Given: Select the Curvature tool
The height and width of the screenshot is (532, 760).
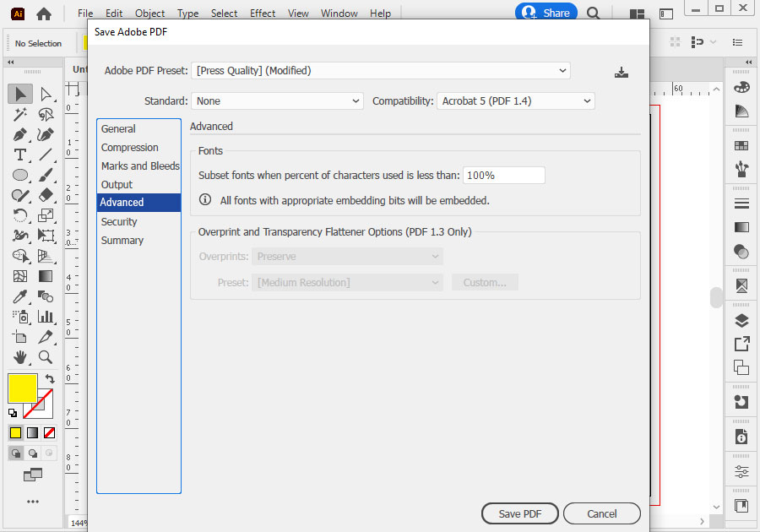Looking at the screenshot, I should click(x=46, y=134).
